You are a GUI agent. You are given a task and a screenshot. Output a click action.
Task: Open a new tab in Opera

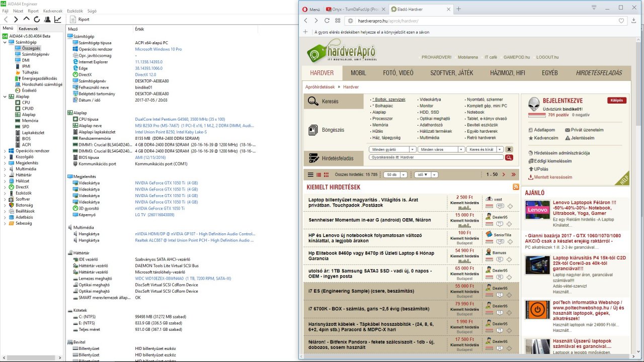click(458, 9)
